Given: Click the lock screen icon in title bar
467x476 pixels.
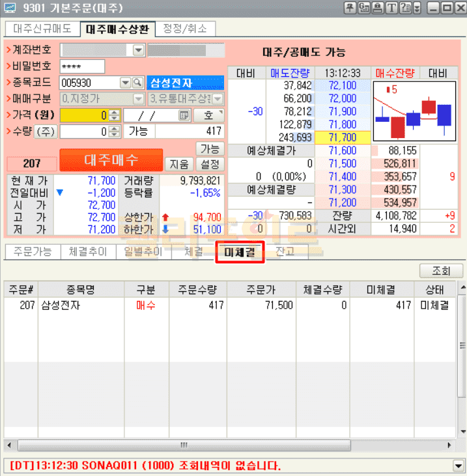Looking at the screenshot, I should (377, 8).
